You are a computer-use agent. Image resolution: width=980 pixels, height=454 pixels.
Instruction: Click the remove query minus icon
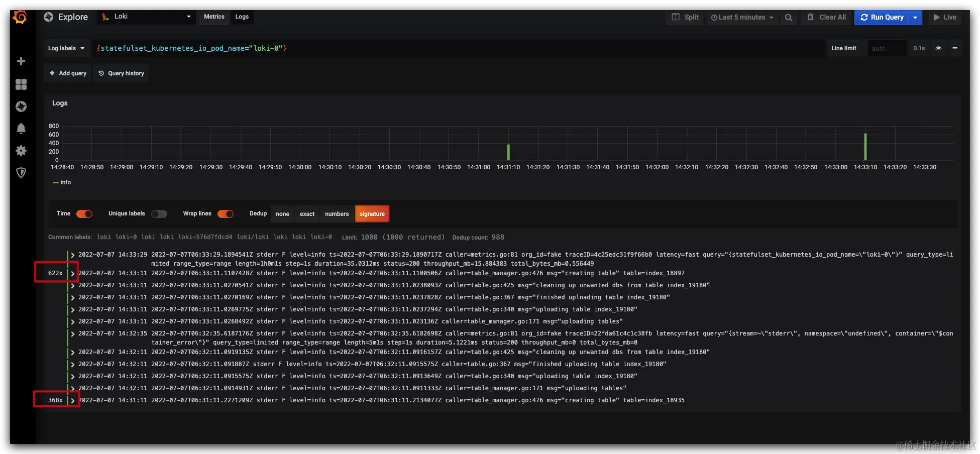click(x=955, y=48)
